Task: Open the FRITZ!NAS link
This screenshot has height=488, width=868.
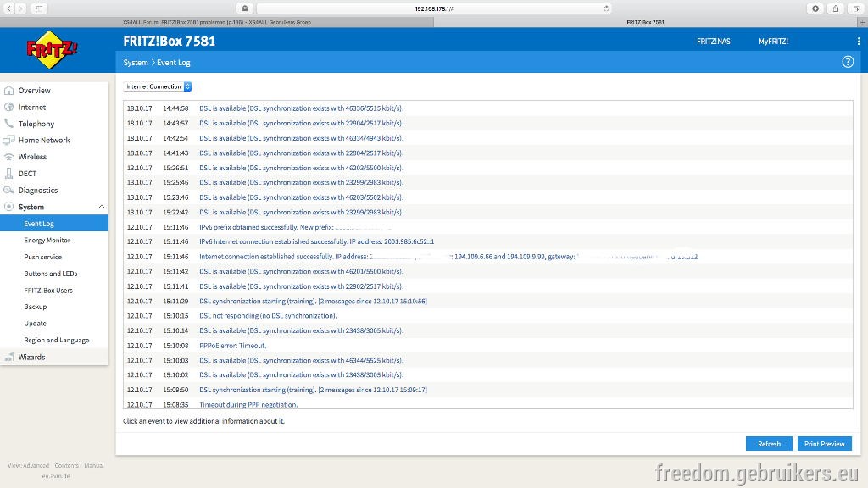Action: pos(714,41)
